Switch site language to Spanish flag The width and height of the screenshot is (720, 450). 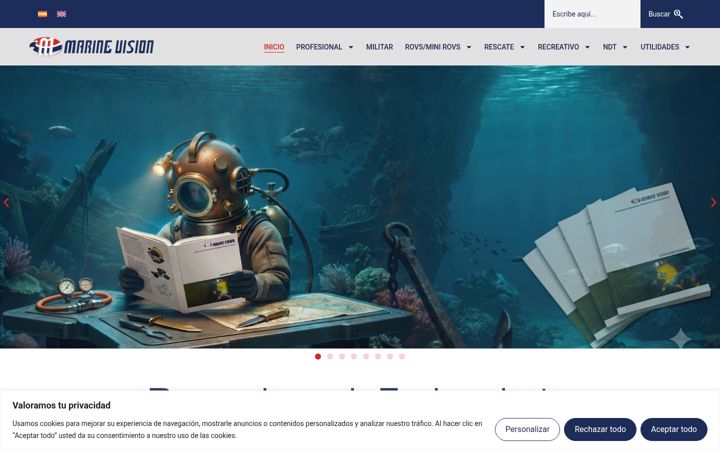(x=42, y=14)
